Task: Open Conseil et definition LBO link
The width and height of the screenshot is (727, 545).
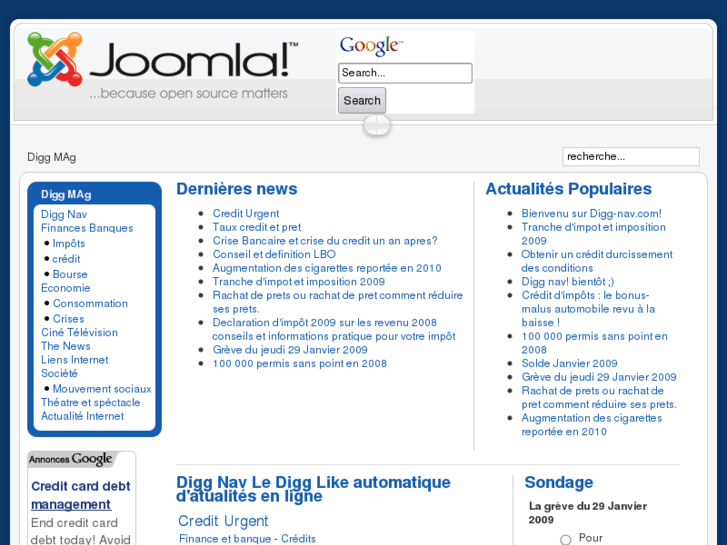Action: 274,254
